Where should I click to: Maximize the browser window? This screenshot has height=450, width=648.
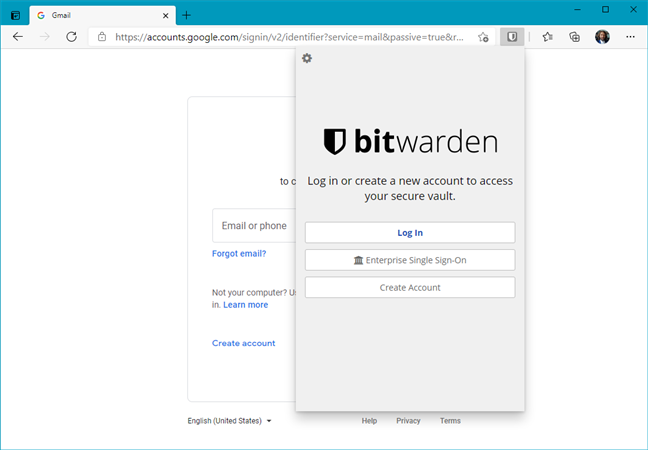(x=605, y=10)
